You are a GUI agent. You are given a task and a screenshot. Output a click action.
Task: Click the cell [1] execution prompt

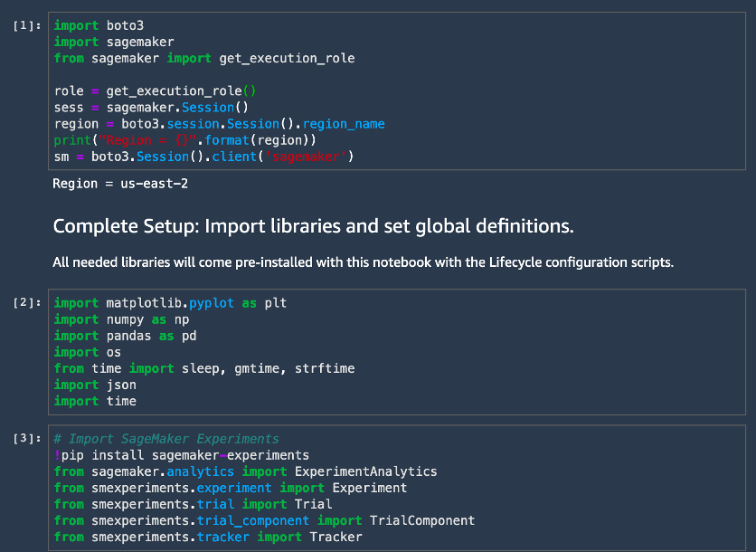27,25
